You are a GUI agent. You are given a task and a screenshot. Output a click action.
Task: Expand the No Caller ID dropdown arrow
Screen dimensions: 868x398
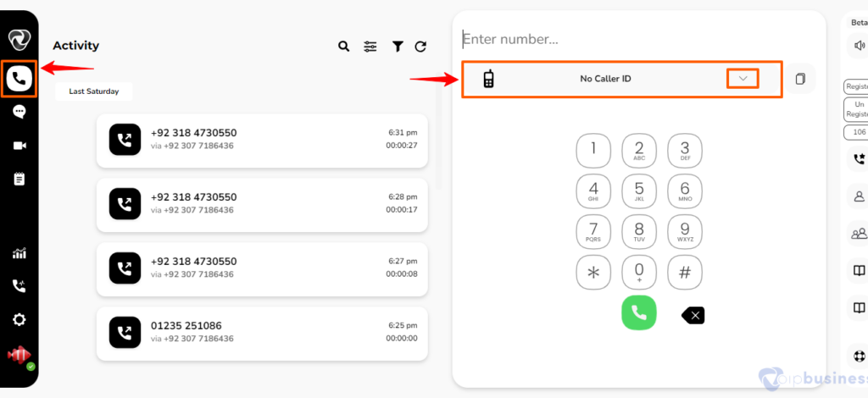[743, 79]
